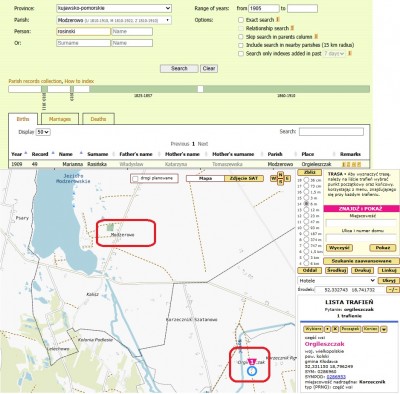This screenshot has width=400, height=394.
Task: Click the -/- button next to coordinates
Action: click(392, 290)
